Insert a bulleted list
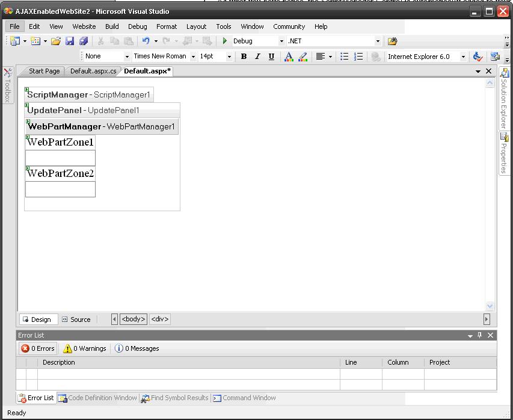This screenshot has width=513, height=420. [x=344, y=57]
